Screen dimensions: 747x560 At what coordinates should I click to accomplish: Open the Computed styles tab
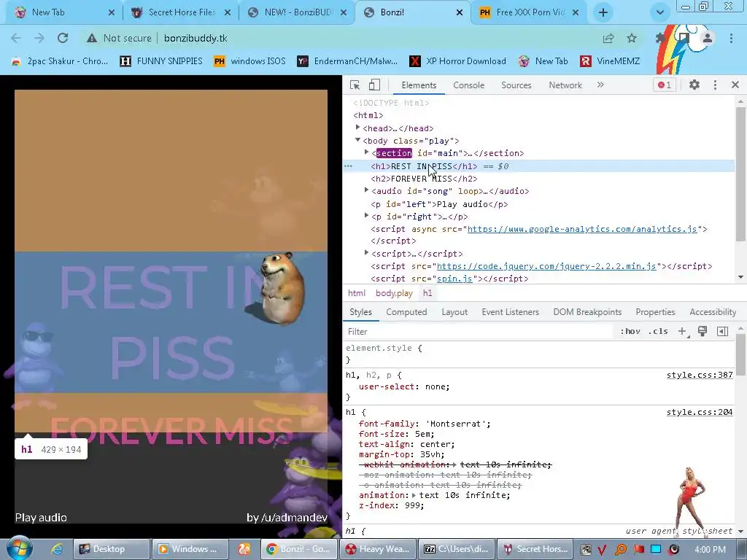click(406, 312)
